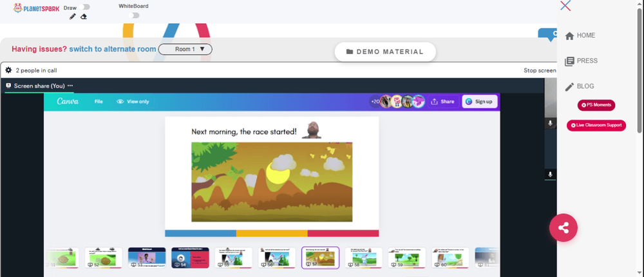Click Live Classroom Support button

pos(596,126)
